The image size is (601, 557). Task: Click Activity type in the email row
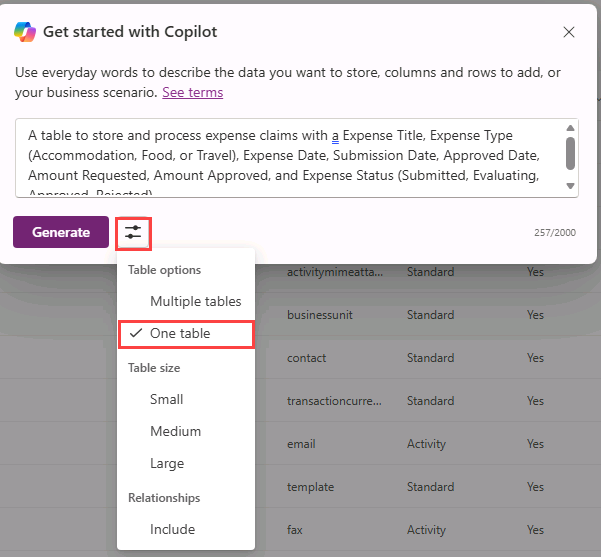[426, 444]
